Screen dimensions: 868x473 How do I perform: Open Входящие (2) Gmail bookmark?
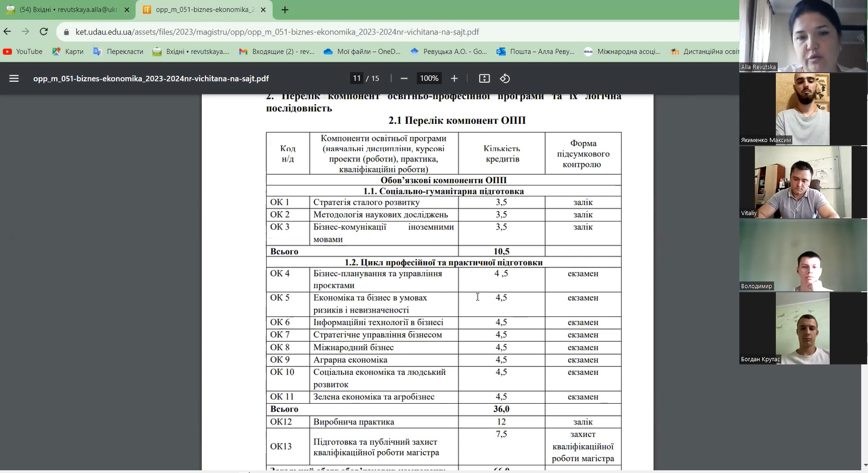click(x=276, y=51)
